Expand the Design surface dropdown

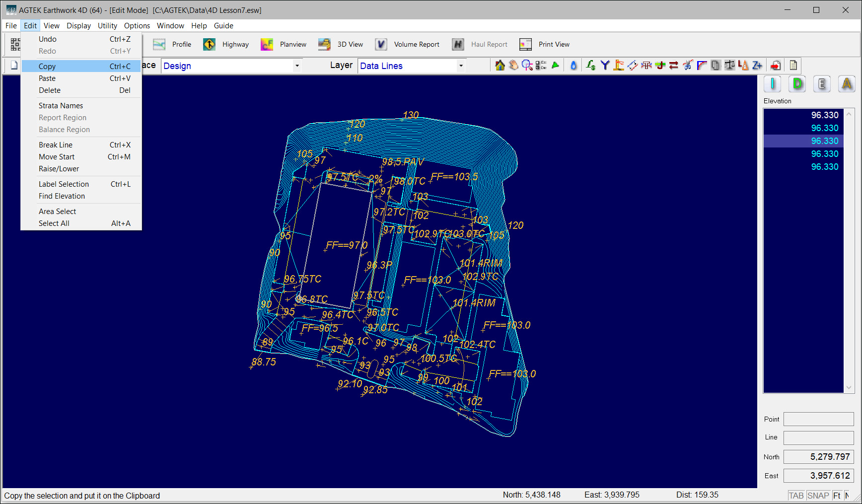click(x=297, y=66)
